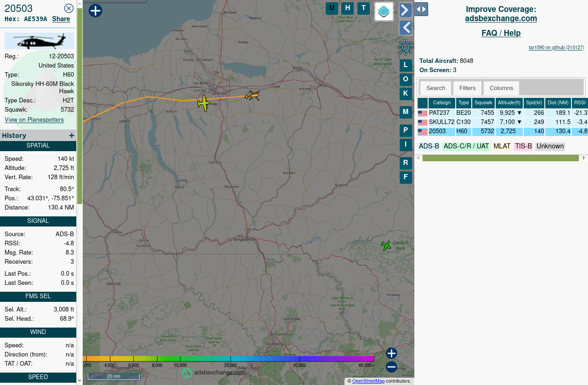Toggle the T map button

click(x=363, y=8)
